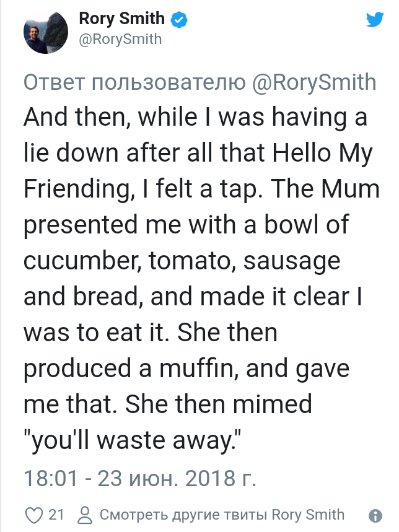The height and width of the screenshot is (532, 399).
Task: Click the line "cucumber, tomato, sausage"
Action: click(x=182, y=261)
